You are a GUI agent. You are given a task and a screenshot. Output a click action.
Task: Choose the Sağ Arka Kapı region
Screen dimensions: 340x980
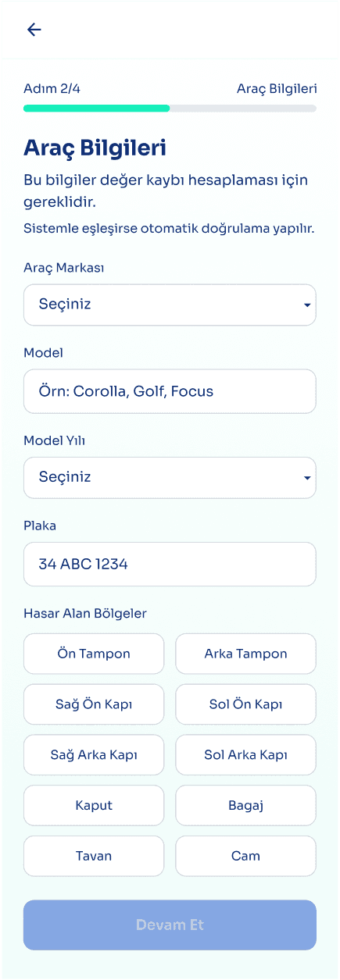(94, 755)
